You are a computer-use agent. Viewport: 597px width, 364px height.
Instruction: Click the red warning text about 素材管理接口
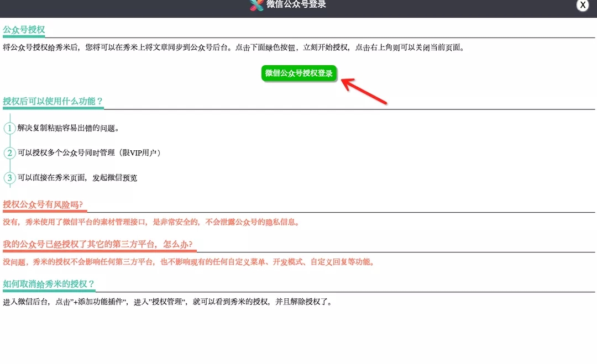click(x=153, y=222)
